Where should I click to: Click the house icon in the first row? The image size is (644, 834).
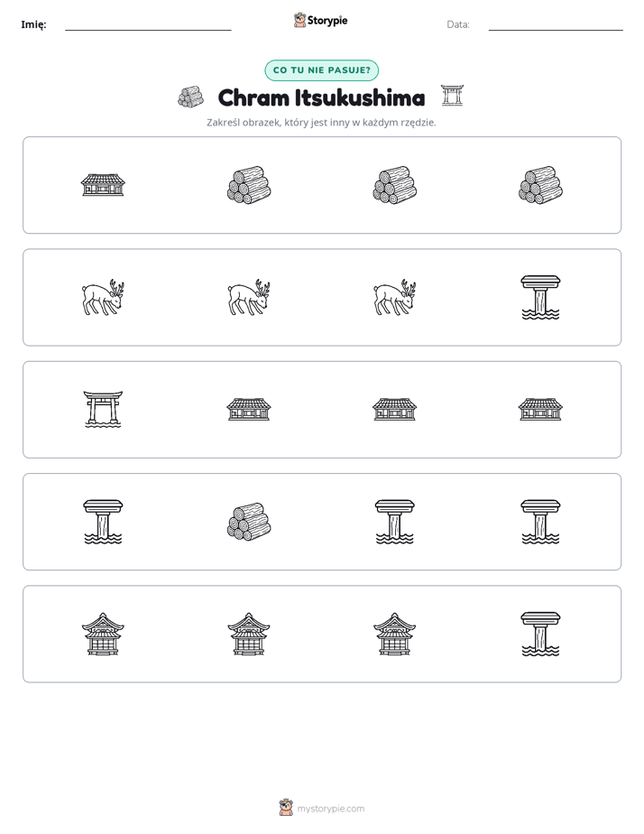pyautogui.click(x=103, y=185)
